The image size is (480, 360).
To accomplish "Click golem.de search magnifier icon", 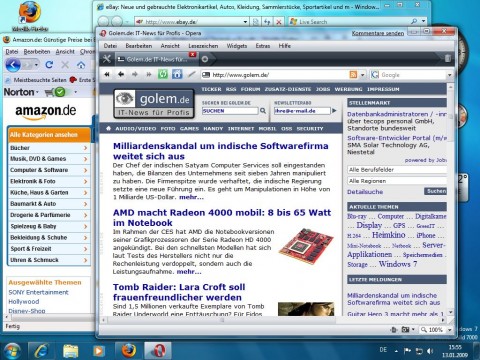I will pyautogui.click(x=263, y=111).
